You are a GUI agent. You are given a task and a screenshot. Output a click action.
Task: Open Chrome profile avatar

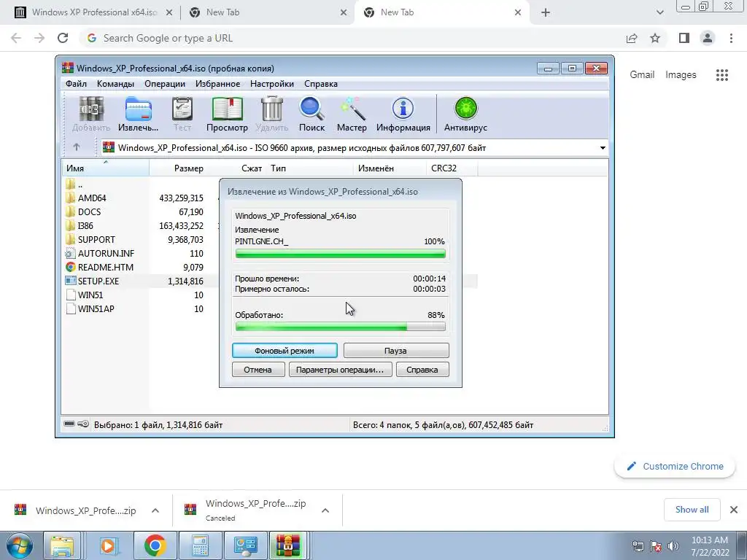[708, 38]
